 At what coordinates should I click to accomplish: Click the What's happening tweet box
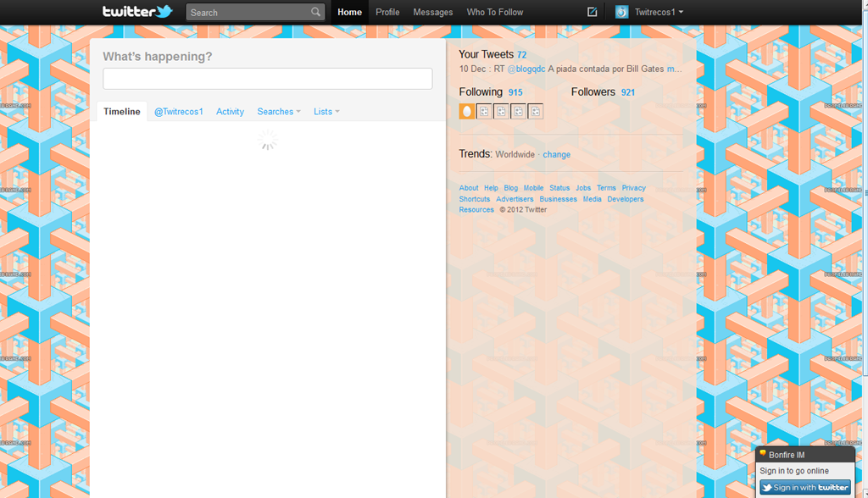tap(267, 79)
